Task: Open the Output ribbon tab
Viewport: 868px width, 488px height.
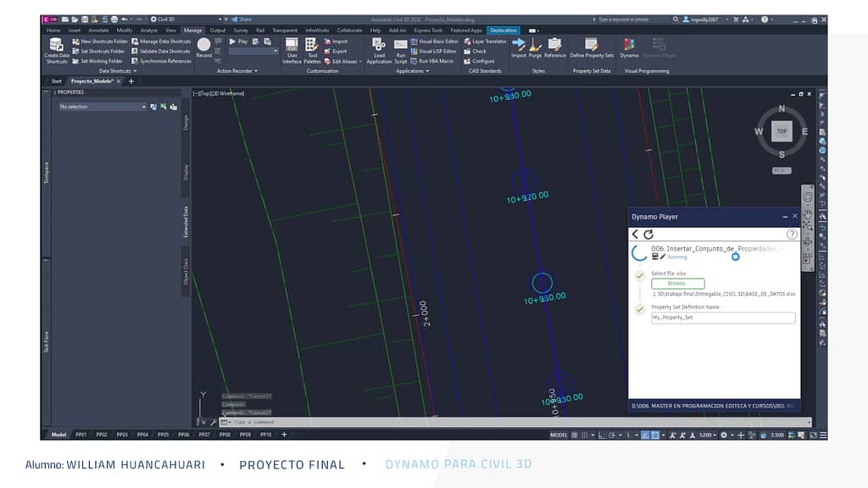Action: (x=218, y=30)
